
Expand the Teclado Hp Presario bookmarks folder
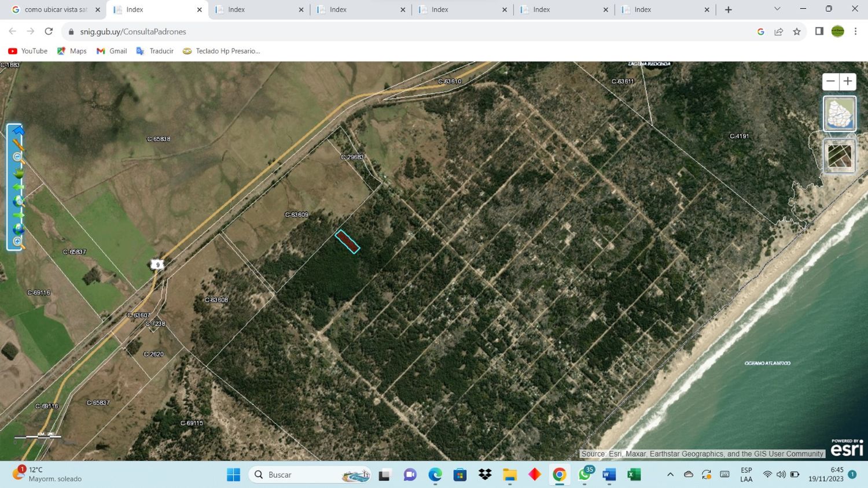(x=222, y=51)
